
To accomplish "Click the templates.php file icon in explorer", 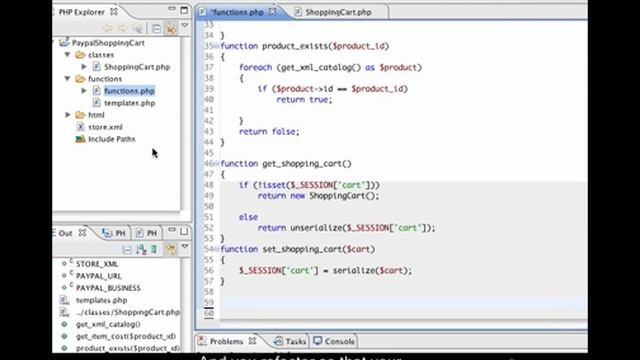I will click(x=97, y=103).
